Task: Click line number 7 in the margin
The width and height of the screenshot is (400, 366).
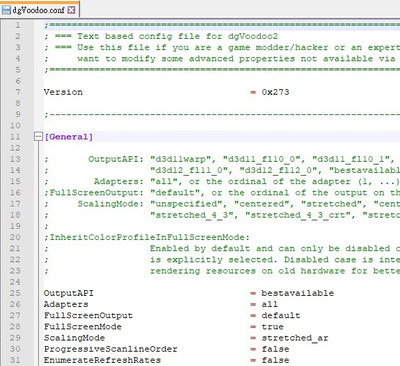Action: point(18,92)
